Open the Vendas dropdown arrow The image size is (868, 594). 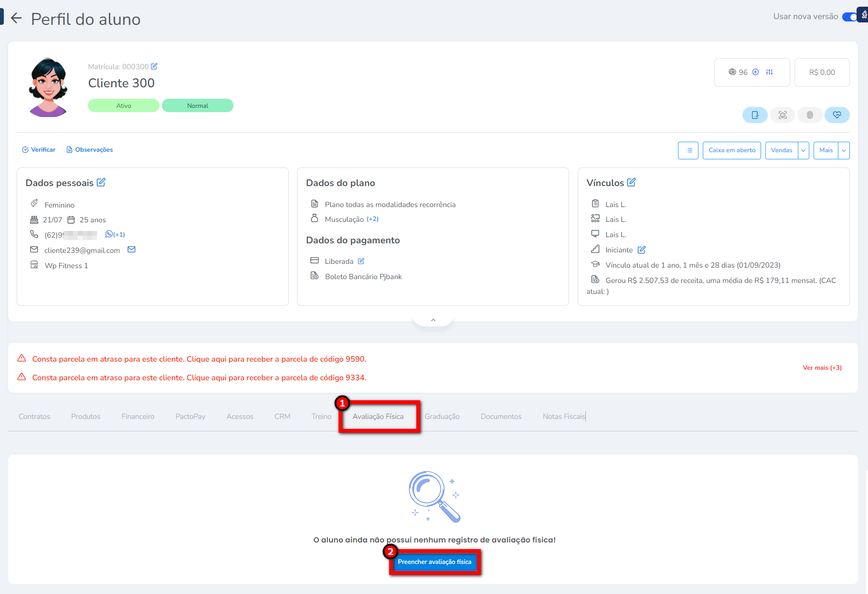pyautogui.click(x=804, y=150)
